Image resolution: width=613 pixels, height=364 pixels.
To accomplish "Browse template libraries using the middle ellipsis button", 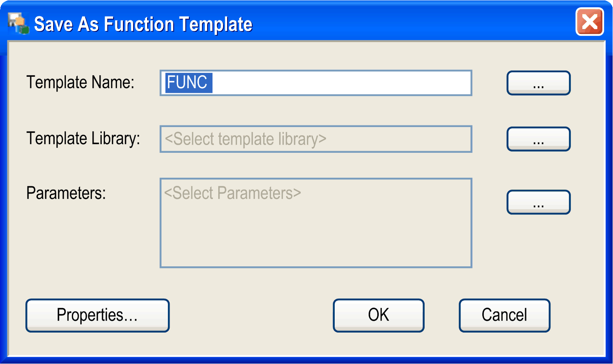I will point(538,139).
